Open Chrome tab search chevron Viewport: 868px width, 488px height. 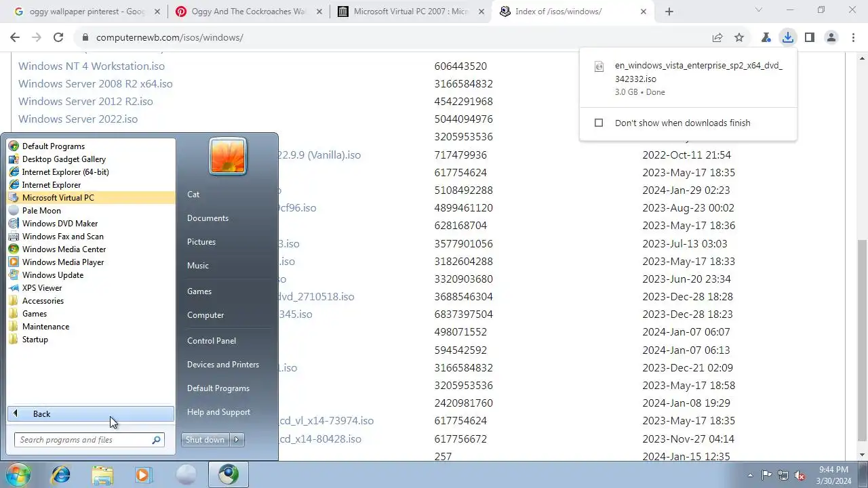pos(758,10)
